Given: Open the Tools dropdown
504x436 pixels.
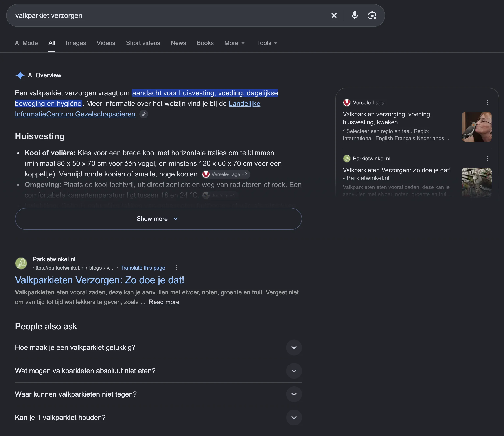Looking at the screenshot, I should (267, 43).
